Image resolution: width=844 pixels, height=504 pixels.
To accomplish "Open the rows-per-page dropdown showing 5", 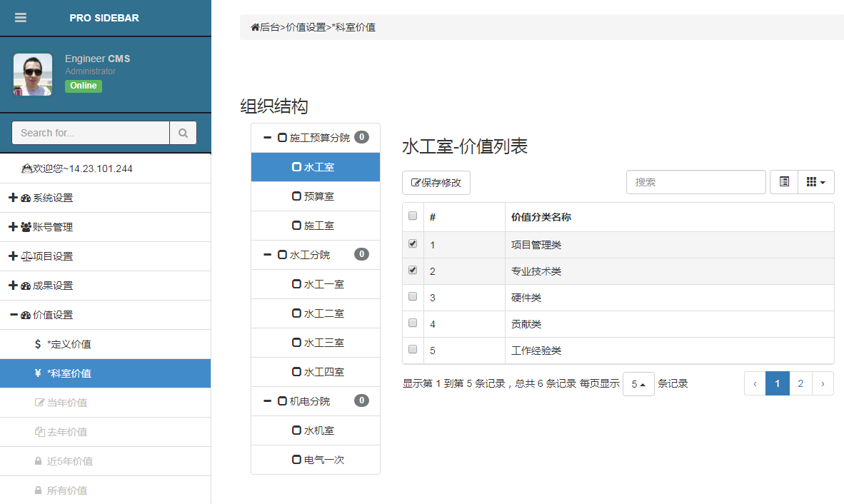I will point(638,384).
